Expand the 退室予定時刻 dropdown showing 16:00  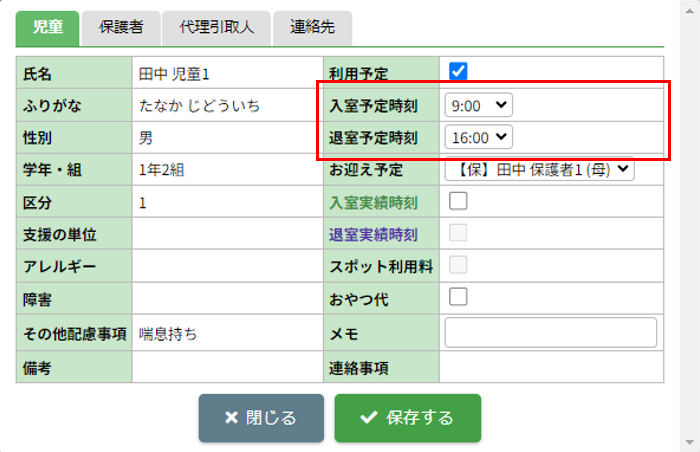478,137
